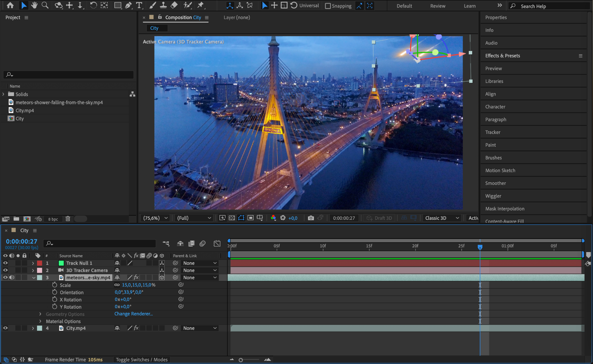Click the Change Renderer link

pos(133,314)
